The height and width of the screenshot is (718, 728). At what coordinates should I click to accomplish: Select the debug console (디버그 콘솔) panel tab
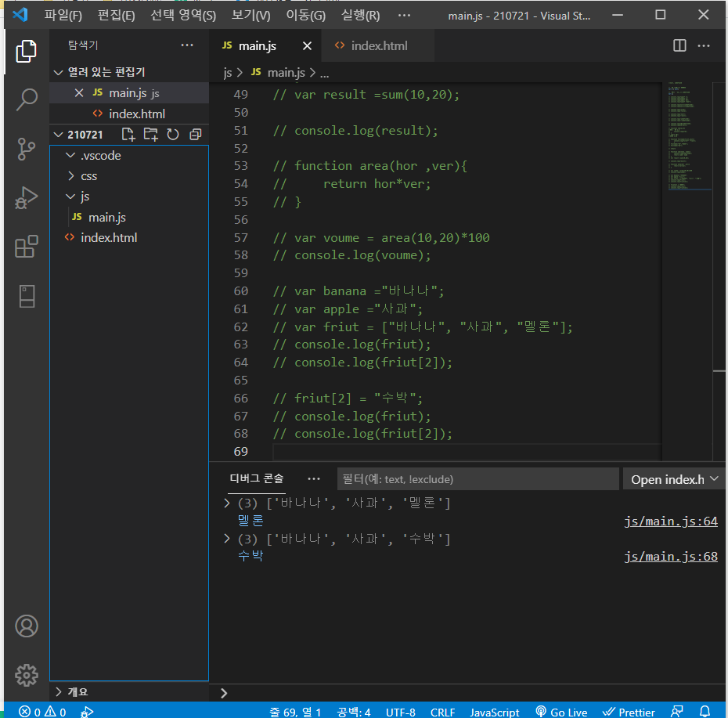(256, 478)
